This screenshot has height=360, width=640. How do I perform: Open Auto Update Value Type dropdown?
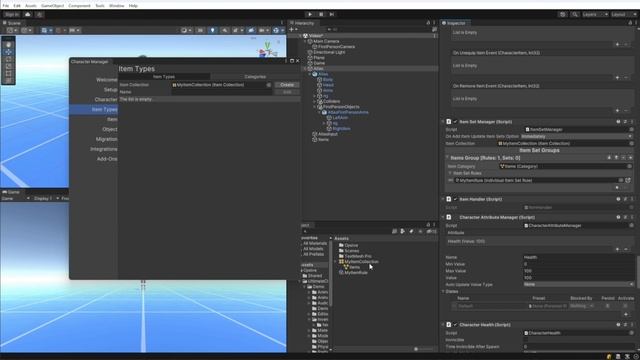click(x=578, y=284)
